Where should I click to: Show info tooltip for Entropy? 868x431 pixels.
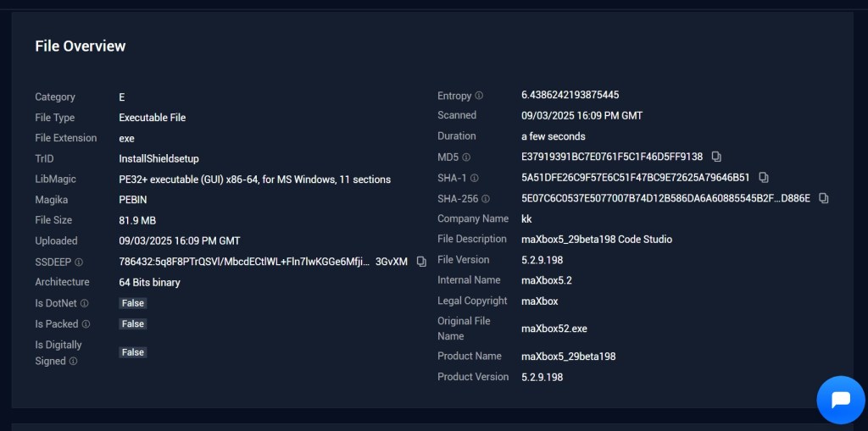pos(479,96)
